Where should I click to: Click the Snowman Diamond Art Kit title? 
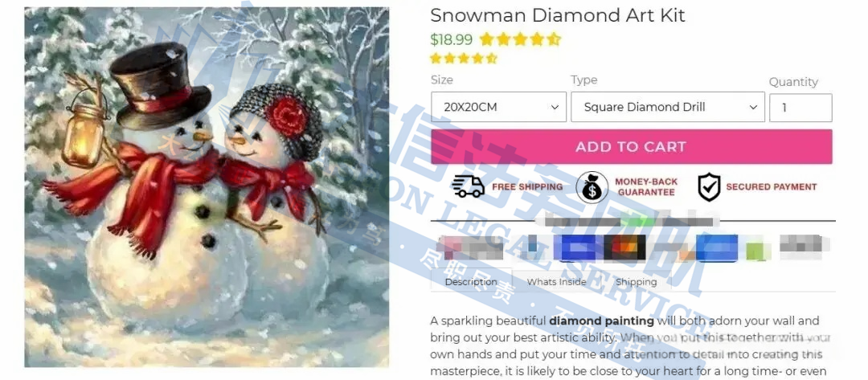(558, 15)
